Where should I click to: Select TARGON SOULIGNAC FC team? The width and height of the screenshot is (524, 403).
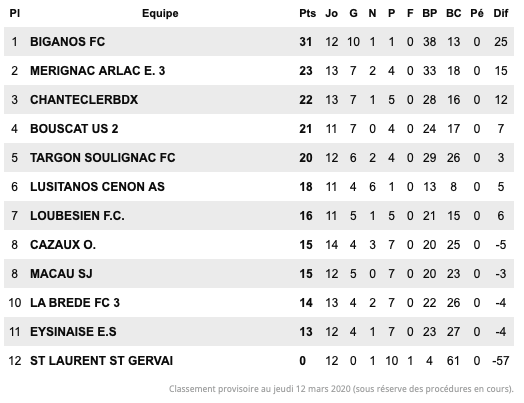[x=103, y=158]
